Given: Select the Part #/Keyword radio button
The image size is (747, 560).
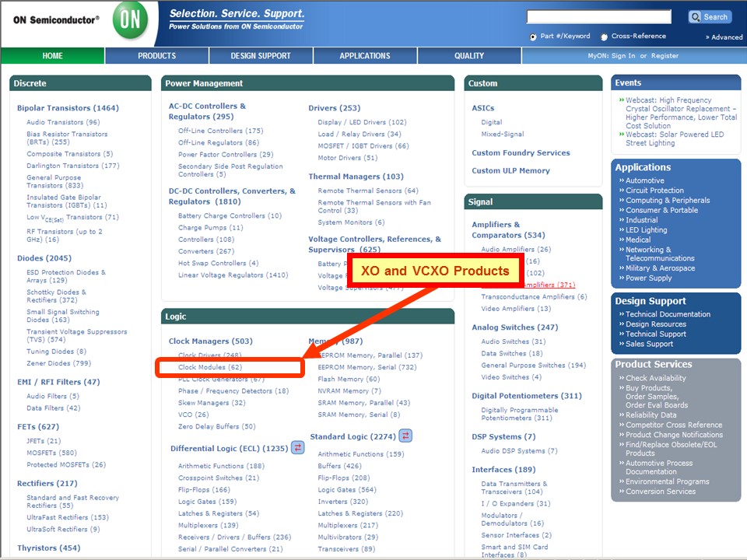Looking at the screenshot, I should (533, 37).
